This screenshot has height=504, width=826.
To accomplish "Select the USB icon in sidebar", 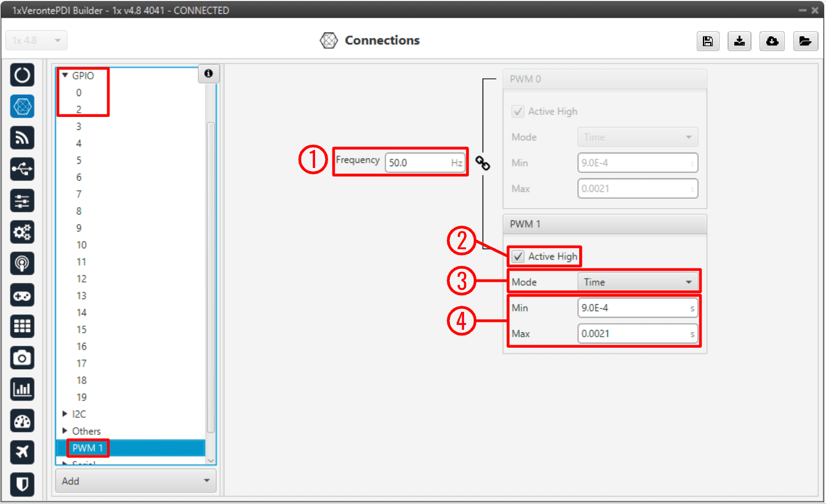I will click(x=22, y=169).
